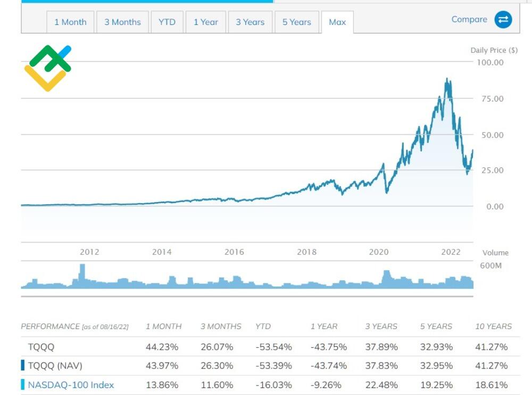
Task: Click the 600M volume label
Action: (x=491, y=265)
